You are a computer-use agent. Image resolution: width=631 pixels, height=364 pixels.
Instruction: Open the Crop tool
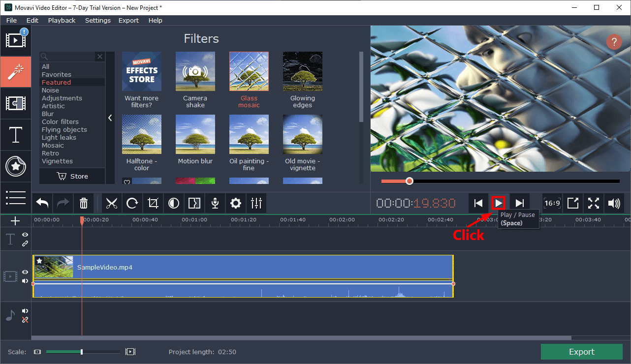point(153,203)
